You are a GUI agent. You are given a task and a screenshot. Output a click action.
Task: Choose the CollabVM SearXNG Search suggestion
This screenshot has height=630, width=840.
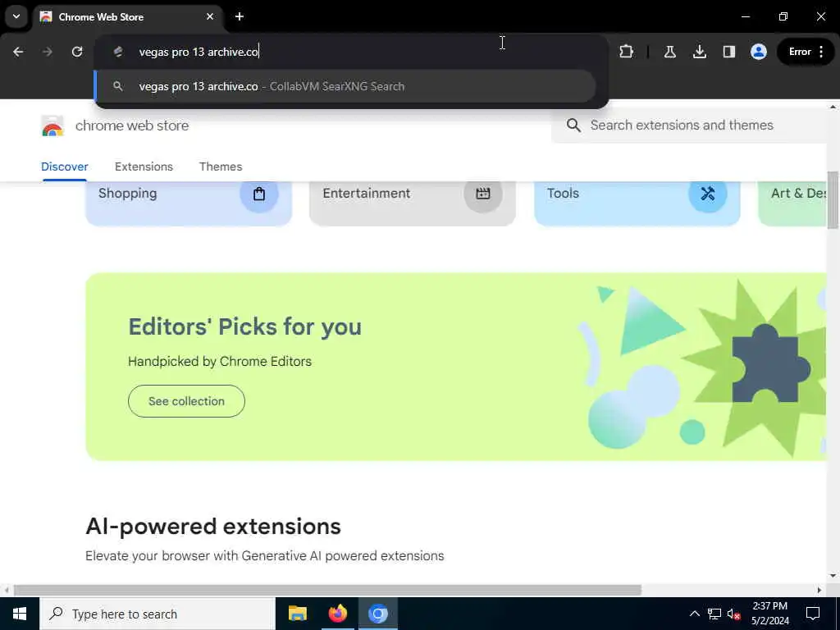tap(345, 86)
